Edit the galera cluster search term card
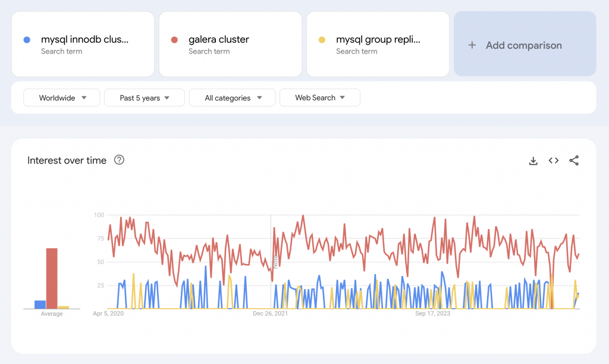Screen dimensions: 609x364 click(230, 44)
